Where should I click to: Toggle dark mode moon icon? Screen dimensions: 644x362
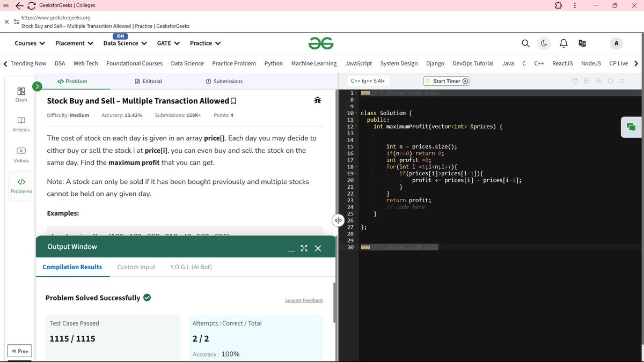pyautogui.click(x=544, y=43)
